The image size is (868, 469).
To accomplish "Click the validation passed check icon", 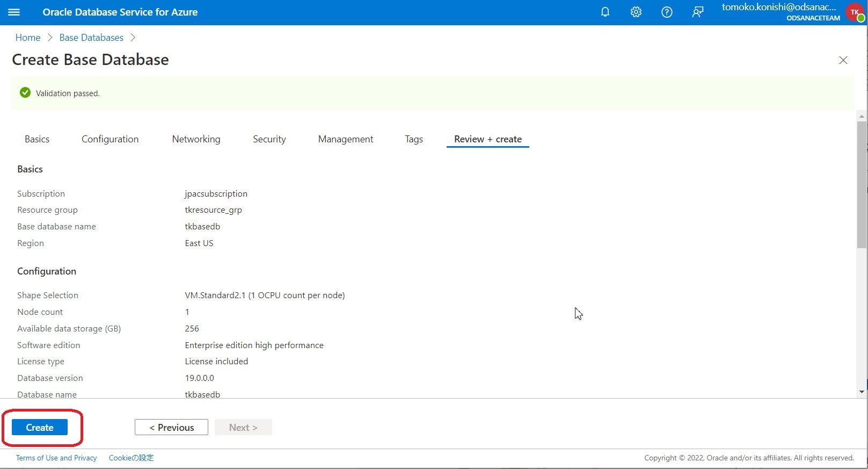I will click(25, 93).
